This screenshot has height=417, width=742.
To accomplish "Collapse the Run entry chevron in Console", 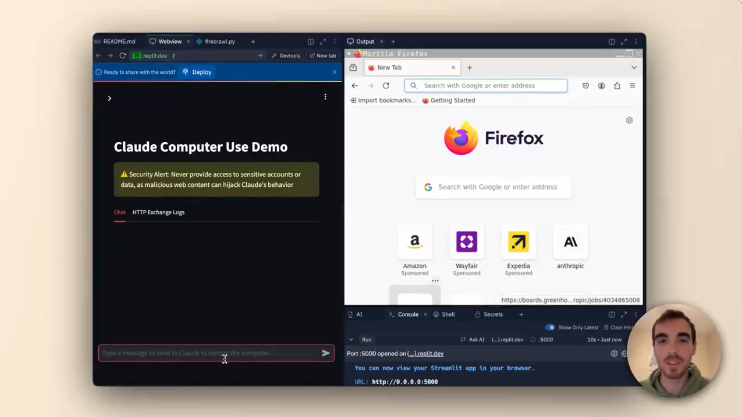I will [x=351, y=340].
